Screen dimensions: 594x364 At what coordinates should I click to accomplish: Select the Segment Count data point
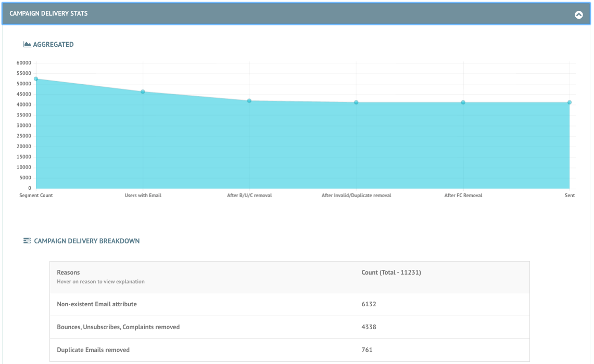click(36, 79)
